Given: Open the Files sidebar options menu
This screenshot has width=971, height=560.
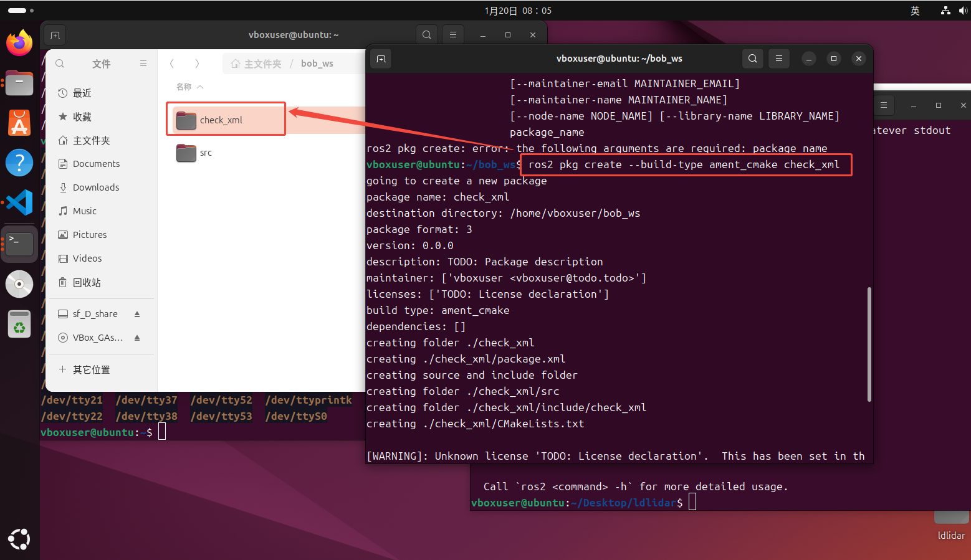Looking at the screenshot, I should click(x=143, y=64).
